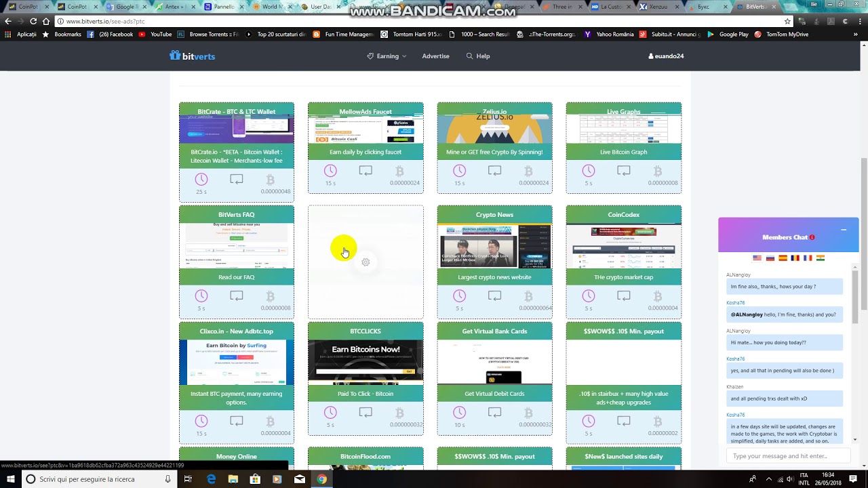Open the Crypto News ad title
This screenshot has height=488, width=868.
click(x=495, y=215)
